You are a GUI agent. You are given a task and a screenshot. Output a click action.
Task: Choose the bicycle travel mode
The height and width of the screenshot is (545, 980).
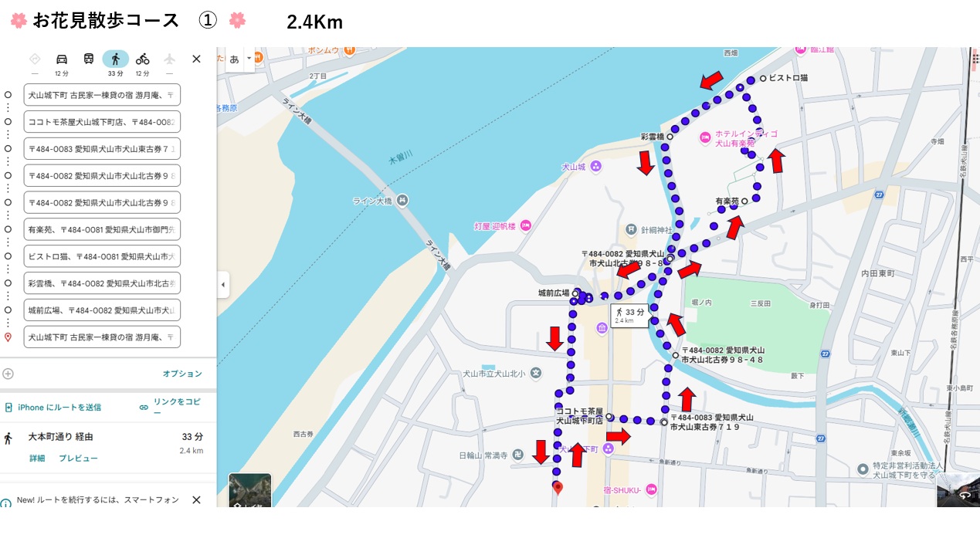[142, 59]
